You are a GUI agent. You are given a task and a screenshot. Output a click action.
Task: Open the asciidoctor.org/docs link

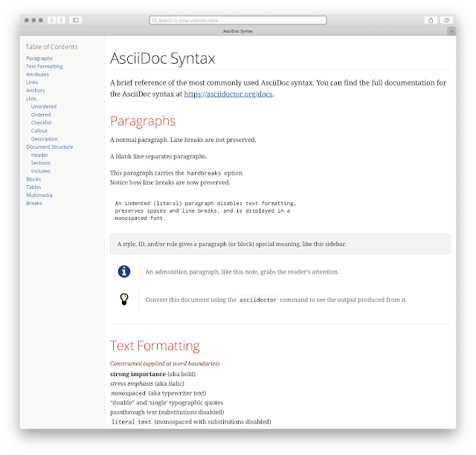coord(228,94)
